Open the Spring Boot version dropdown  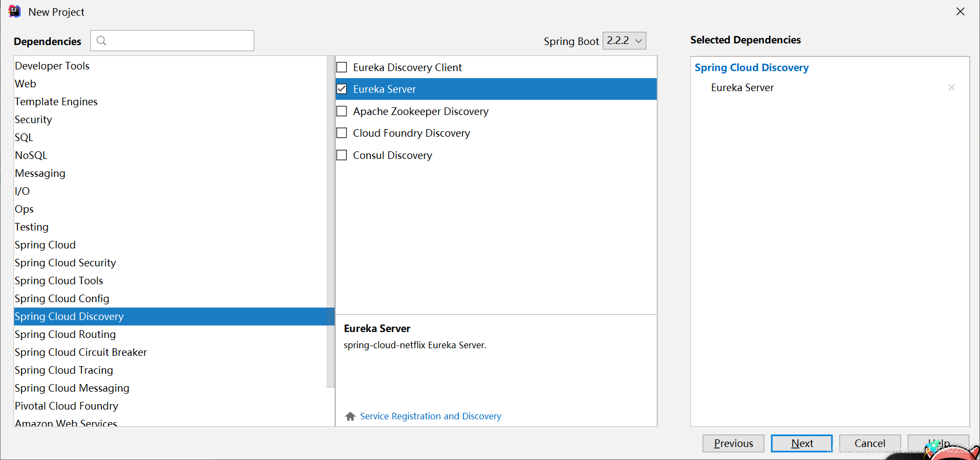624,41
